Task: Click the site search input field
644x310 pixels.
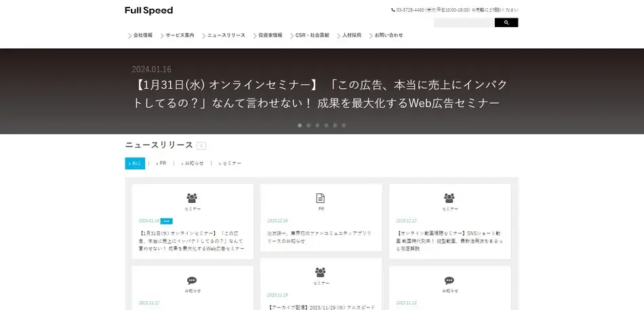Action: click(464, 22)
